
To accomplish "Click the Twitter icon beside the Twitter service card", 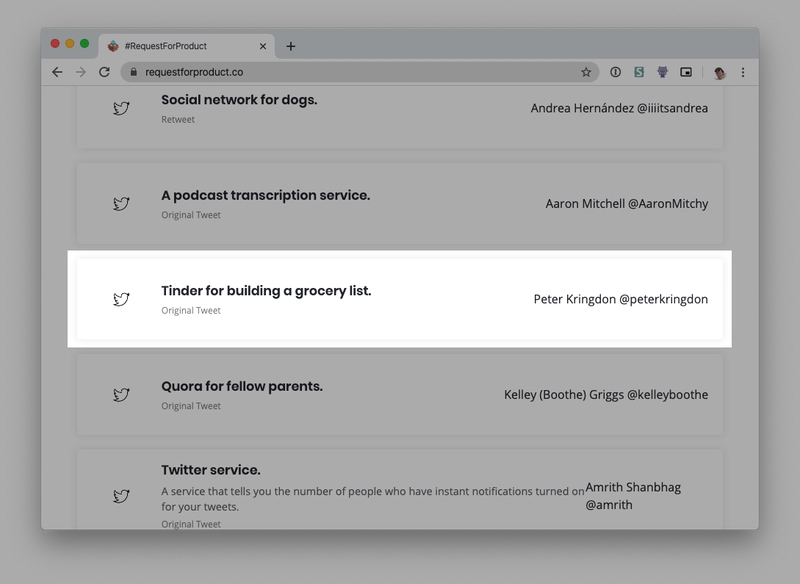I will [121, 496].
